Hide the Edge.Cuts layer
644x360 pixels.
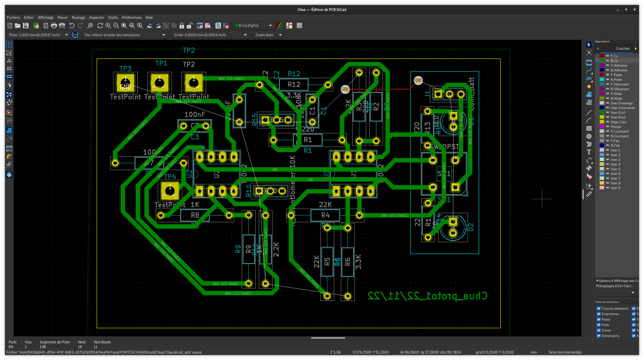(608, 122)
